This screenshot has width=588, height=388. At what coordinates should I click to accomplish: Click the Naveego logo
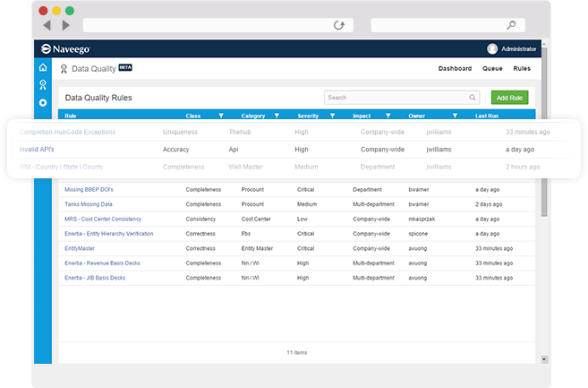pyautogui.click(x=65, y=48)
